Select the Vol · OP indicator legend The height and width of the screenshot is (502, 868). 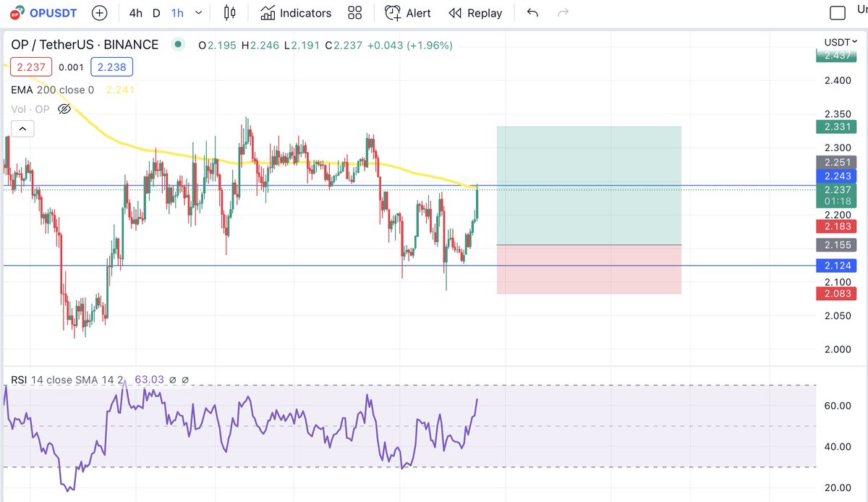[x=30, y=109]
